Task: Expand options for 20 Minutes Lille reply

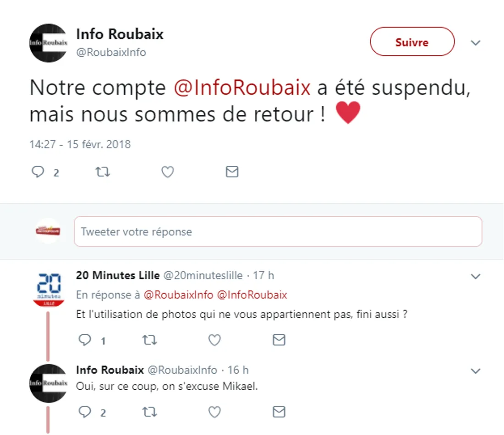Action: pos(476,277)
